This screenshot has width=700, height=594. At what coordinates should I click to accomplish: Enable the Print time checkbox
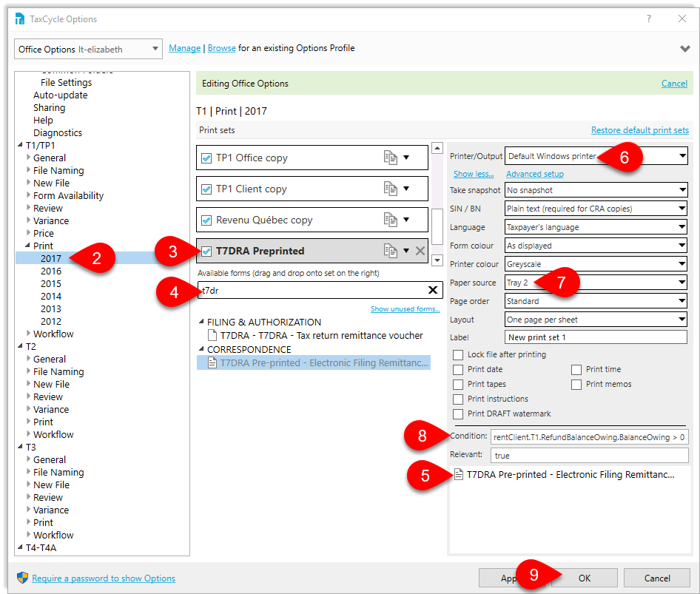pos(576,370)
